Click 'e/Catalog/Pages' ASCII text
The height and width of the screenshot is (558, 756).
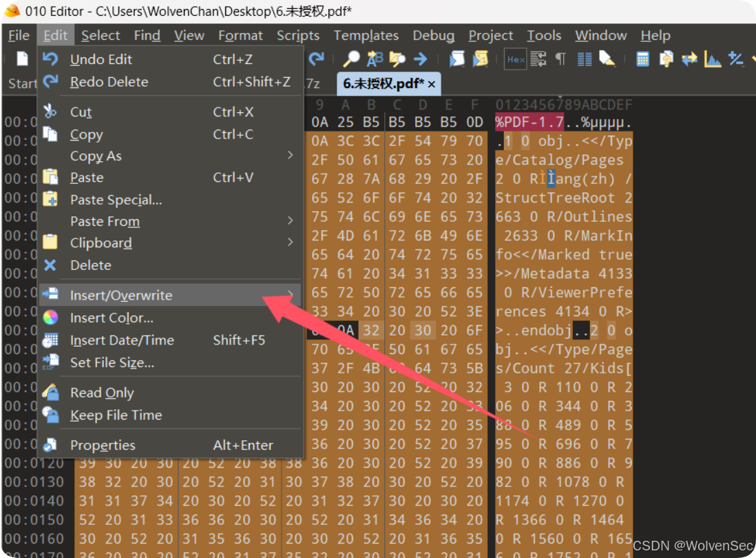tap(559, 160)
